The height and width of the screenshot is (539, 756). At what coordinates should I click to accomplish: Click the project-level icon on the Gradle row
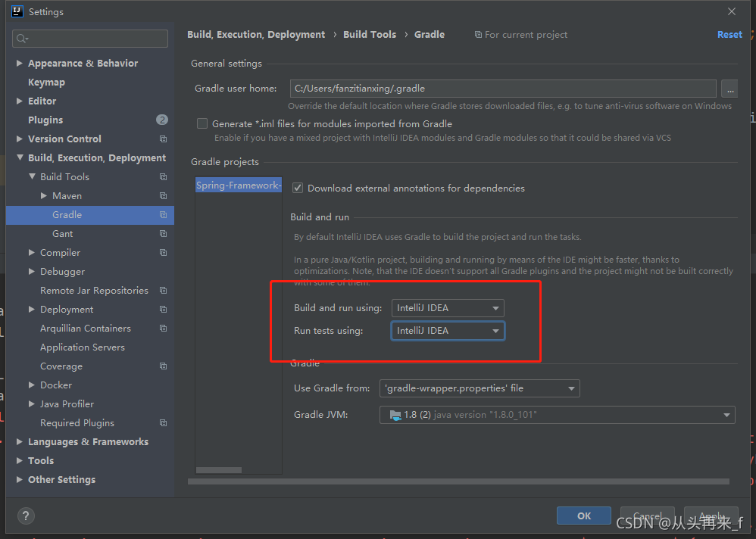(x=164, y=215)
